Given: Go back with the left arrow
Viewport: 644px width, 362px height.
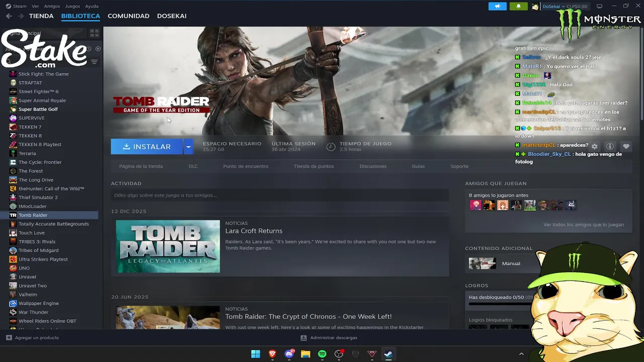Looking at the screenshot, I should (x=9, y=16).
